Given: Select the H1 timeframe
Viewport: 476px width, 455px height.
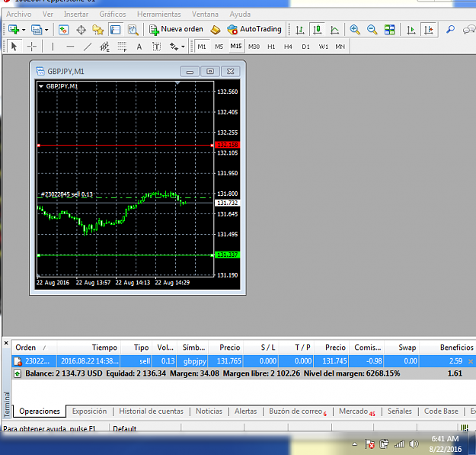Looking at the screenshot, I should point(271,46).
